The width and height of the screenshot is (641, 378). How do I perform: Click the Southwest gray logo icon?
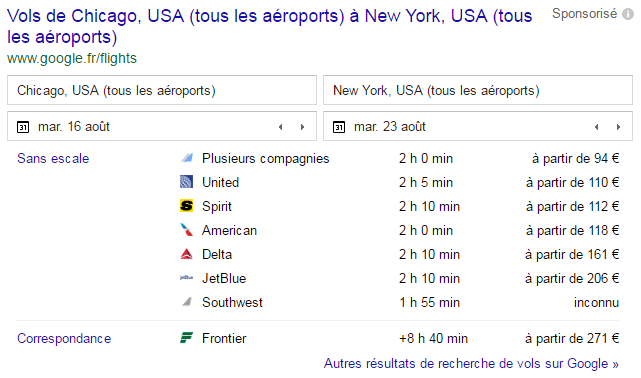coord(186,302)
